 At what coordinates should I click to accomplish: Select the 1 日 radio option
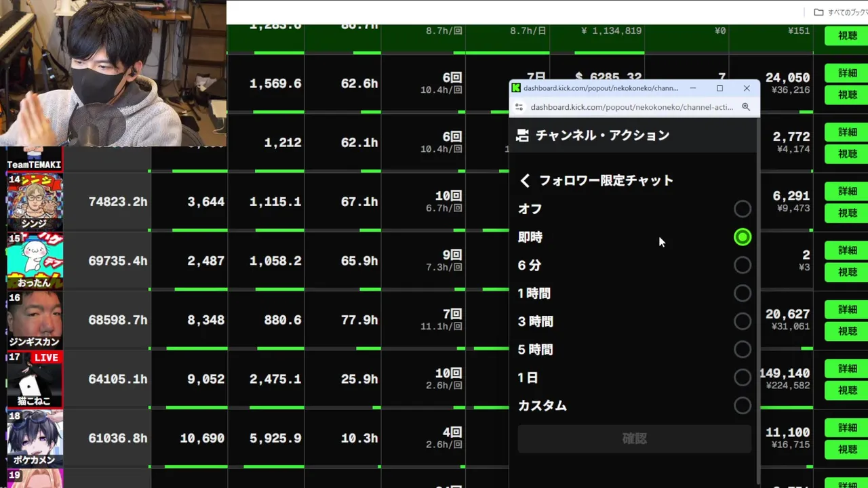pos(743,378)
